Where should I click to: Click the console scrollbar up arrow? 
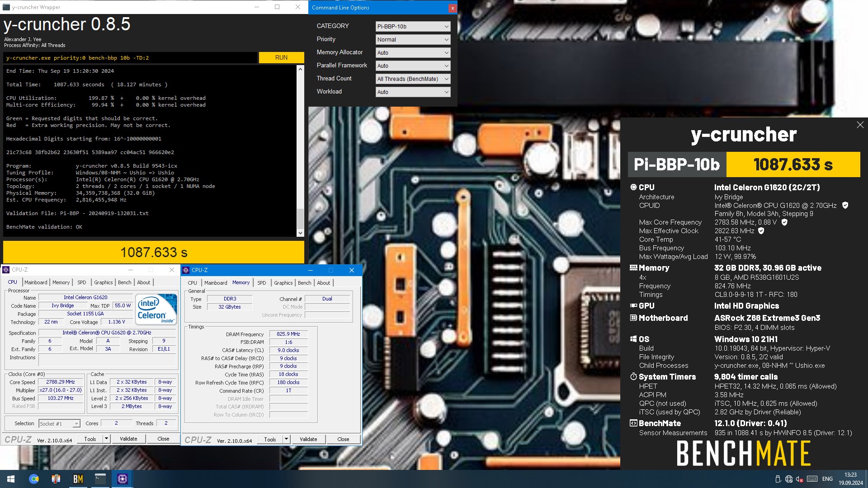[300, 69]
